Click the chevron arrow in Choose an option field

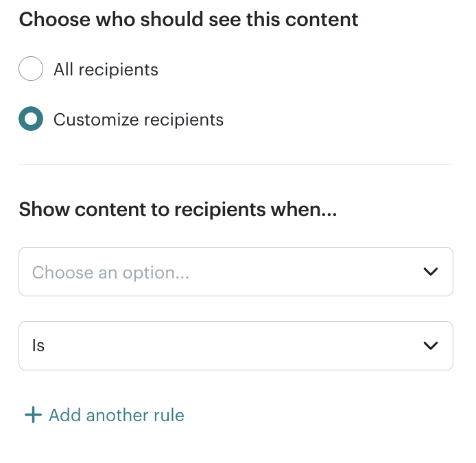point(431,272)
